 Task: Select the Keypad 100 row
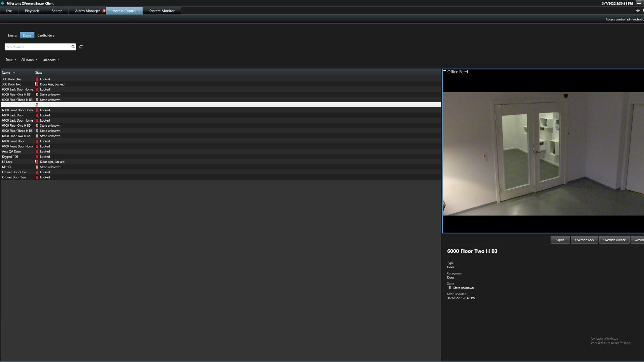(x=221, y=157)
